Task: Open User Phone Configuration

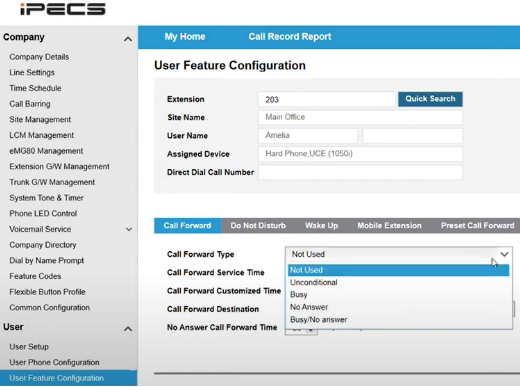Action: 54,363
